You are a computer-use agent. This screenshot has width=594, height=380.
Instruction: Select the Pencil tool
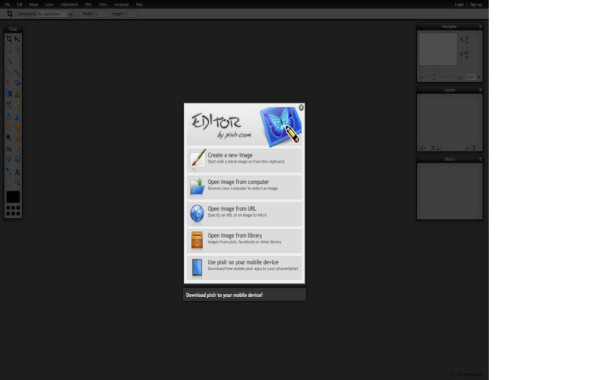(9, 72)
